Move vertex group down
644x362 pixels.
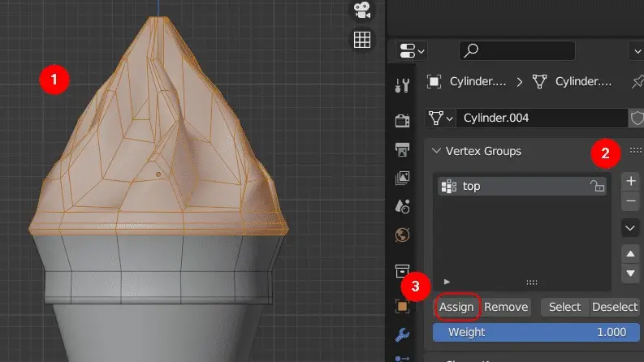tap(630, 274)
